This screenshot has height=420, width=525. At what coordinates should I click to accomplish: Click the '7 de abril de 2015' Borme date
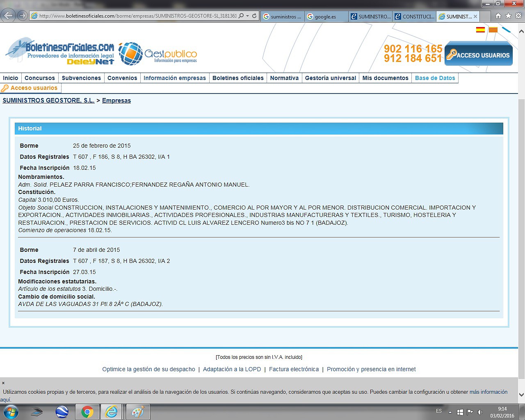pyautogui.click(x=96, y=250)
